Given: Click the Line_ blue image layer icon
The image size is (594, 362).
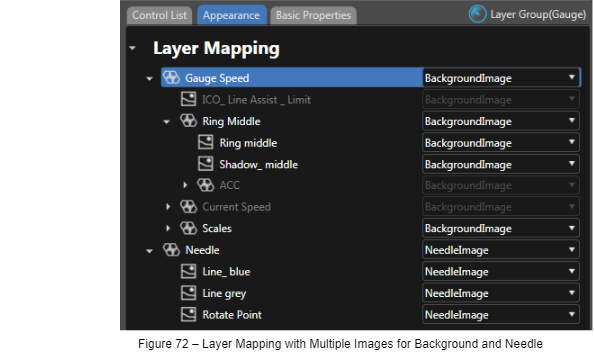Looking at the screenshot, I should 188,272.
